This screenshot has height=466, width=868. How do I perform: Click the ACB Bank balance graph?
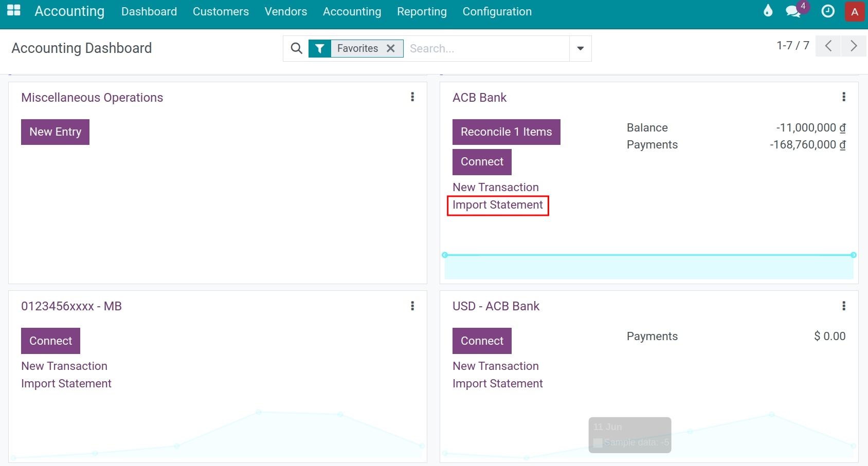(649, 266)
